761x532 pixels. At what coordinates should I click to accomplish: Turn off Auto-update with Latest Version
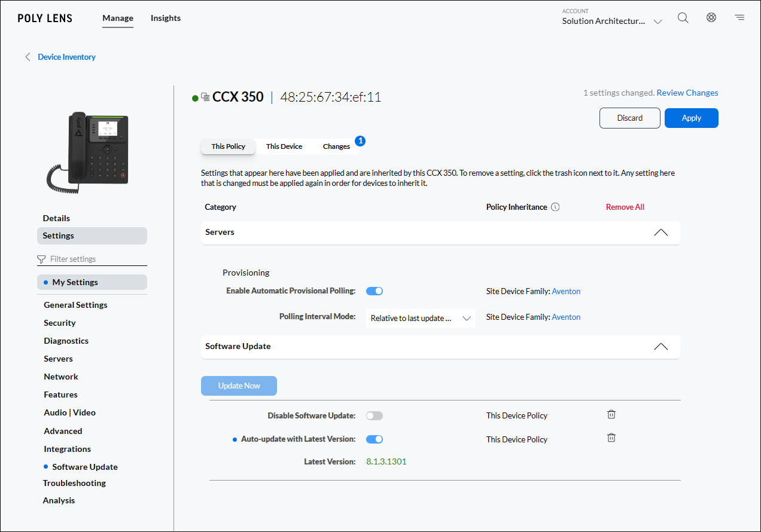375,439
